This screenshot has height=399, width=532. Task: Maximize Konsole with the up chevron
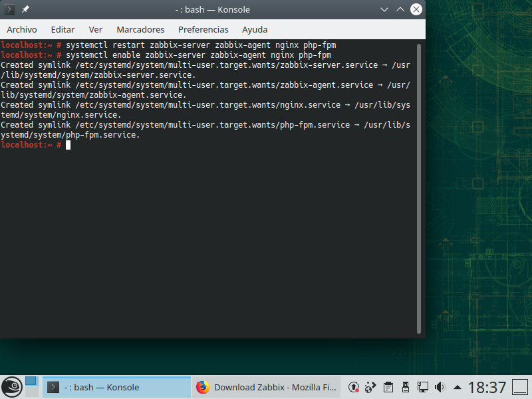tap(400, 9)
